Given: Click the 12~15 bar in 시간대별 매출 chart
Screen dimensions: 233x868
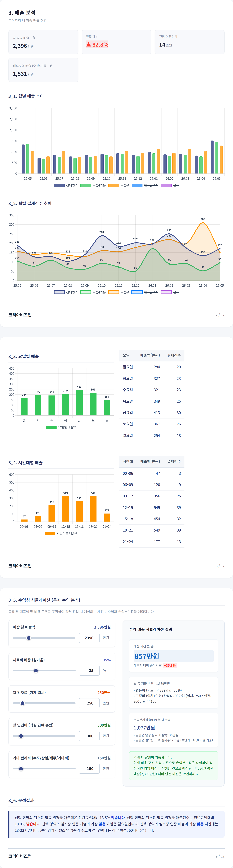Looking at the screenshot, I should click(66, 509).
